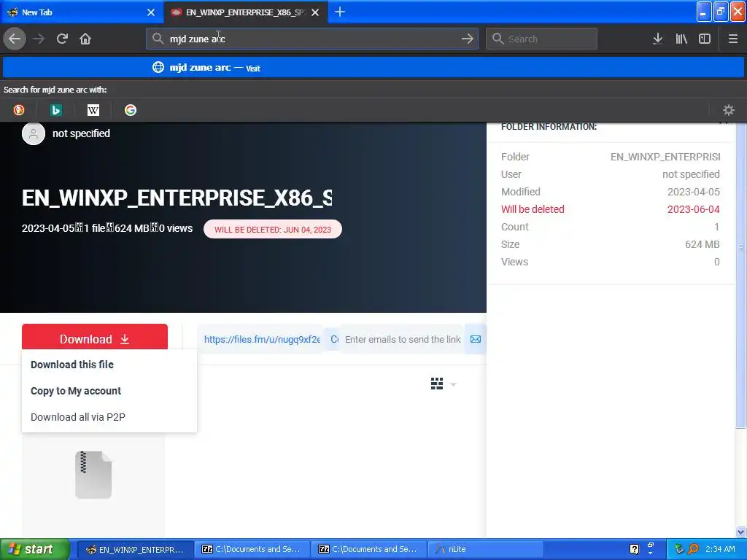Switch to the EN_WINXP_ENTERPR taskbar window

click(135, 549)
